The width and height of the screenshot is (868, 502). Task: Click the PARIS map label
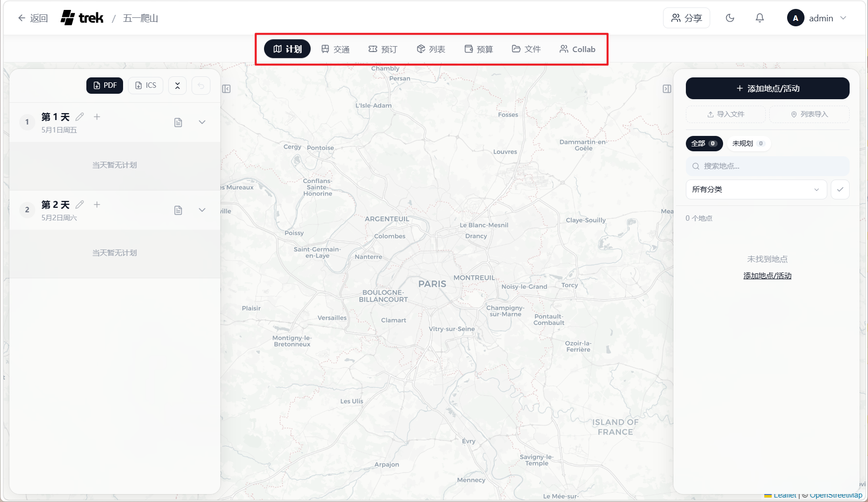coord(432,284)
